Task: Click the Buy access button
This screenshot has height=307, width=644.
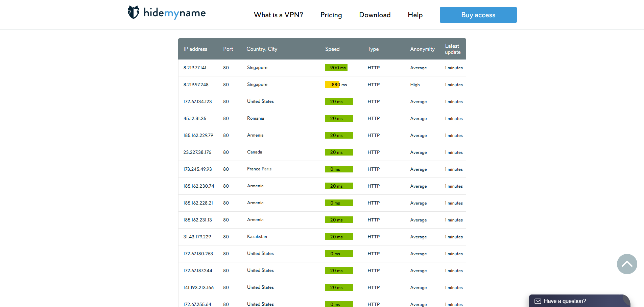Action: 478,15
